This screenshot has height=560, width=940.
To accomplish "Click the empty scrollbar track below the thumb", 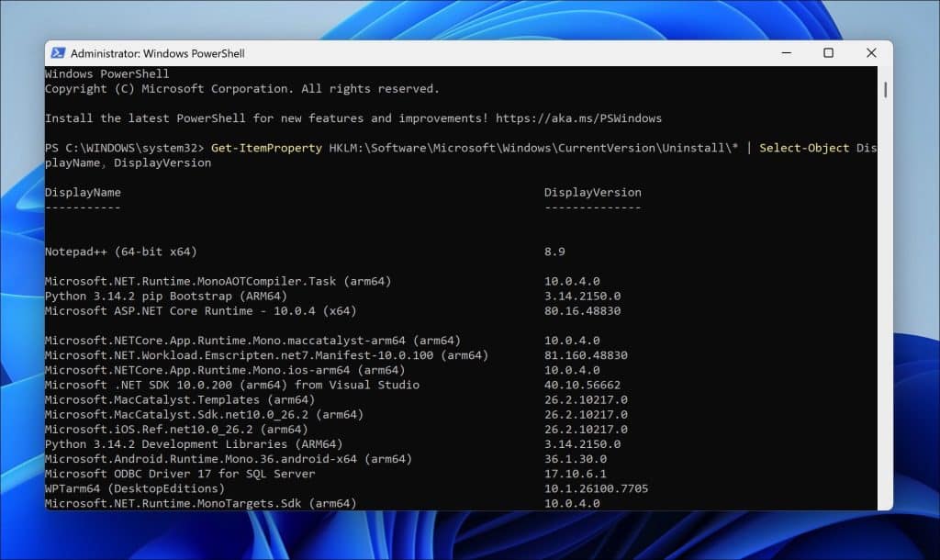I will pos(885,321).
